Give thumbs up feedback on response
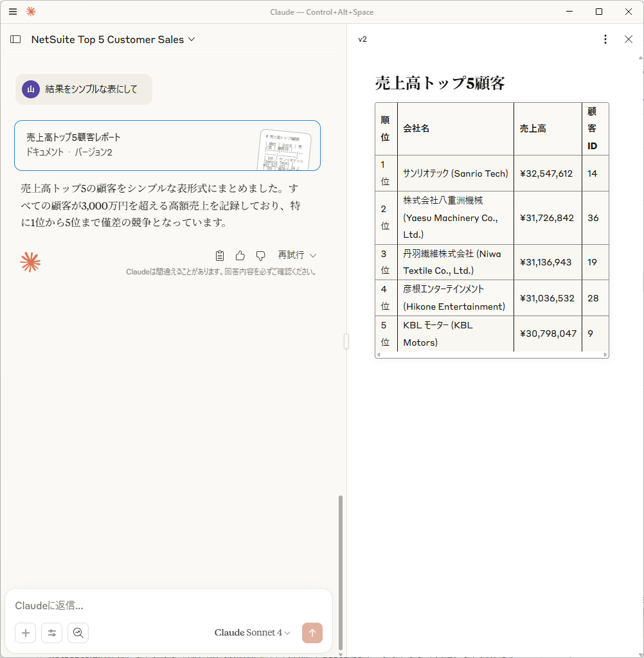 tap(240, 255)
